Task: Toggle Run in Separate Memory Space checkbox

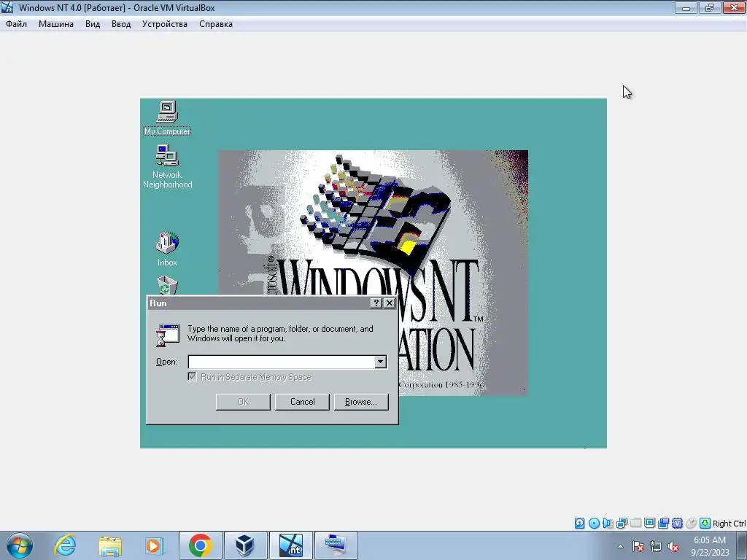Action: [x=192, y=377]
